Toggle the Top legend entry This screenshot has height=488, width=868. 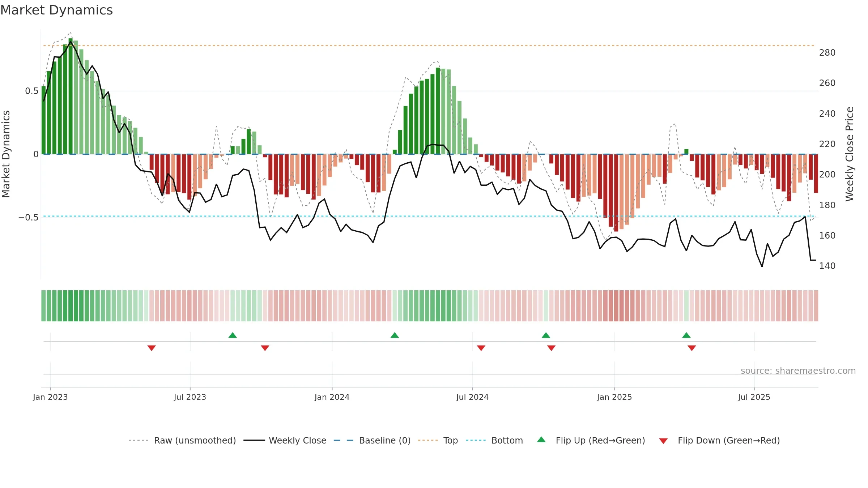click(x=438, y=440)
